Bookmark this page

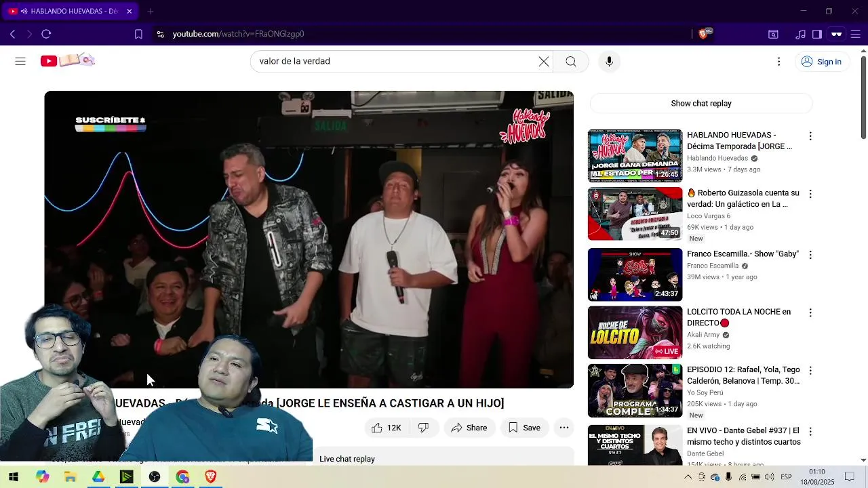click(x=138, y=34)
